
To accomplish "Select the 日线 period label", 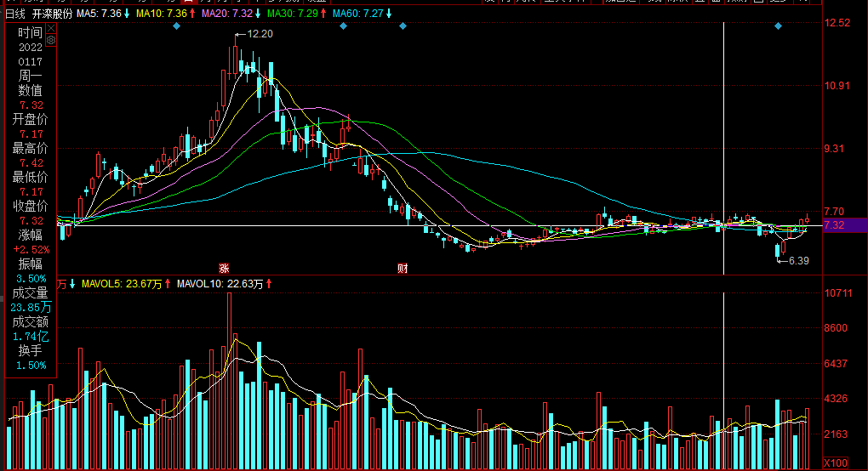I will point(15,14).
